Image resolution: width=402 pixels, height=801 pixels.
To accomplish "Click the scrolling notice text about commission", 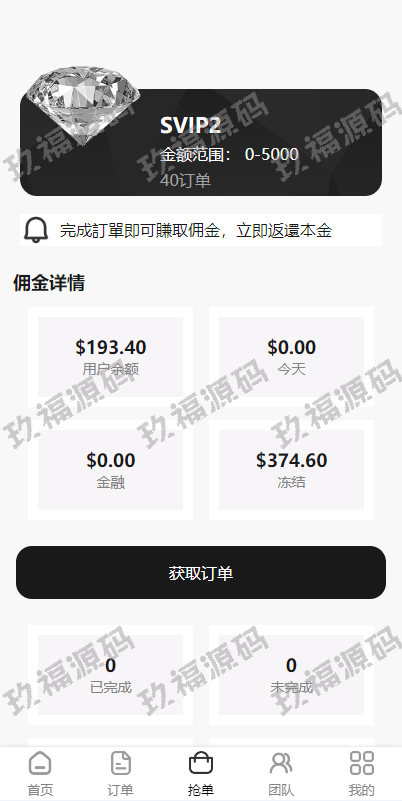I will click(196, 230).
